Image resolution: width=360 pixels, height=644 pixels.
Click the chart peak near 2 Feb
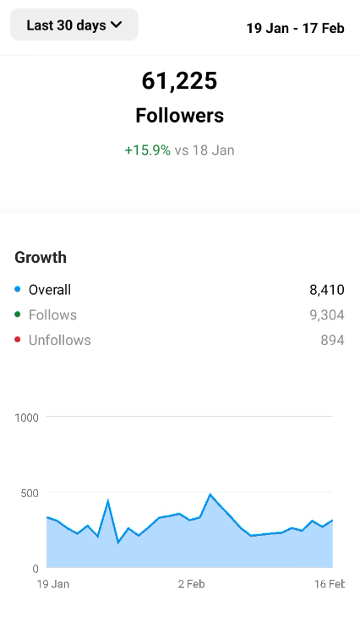210,494
